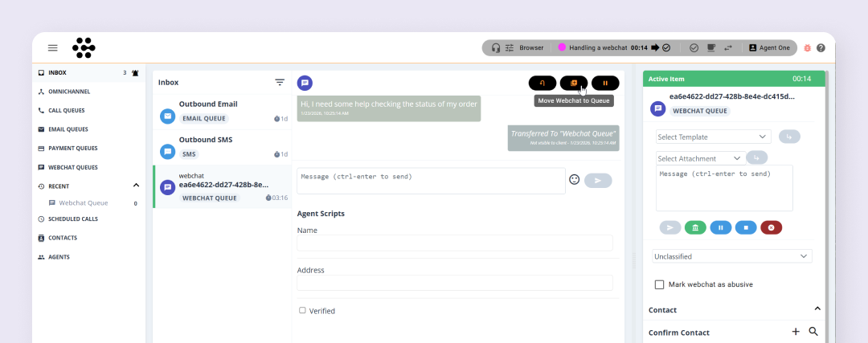The width and height of the screenshot is (868, 343).
Task: Collapse the Contact section
Action: [x=817, y=309]
